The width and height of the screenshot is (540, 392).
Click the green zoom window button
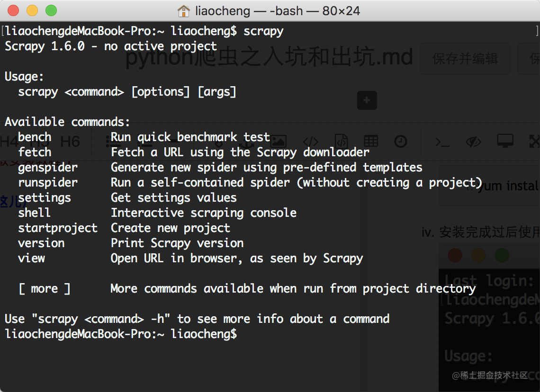51,11
